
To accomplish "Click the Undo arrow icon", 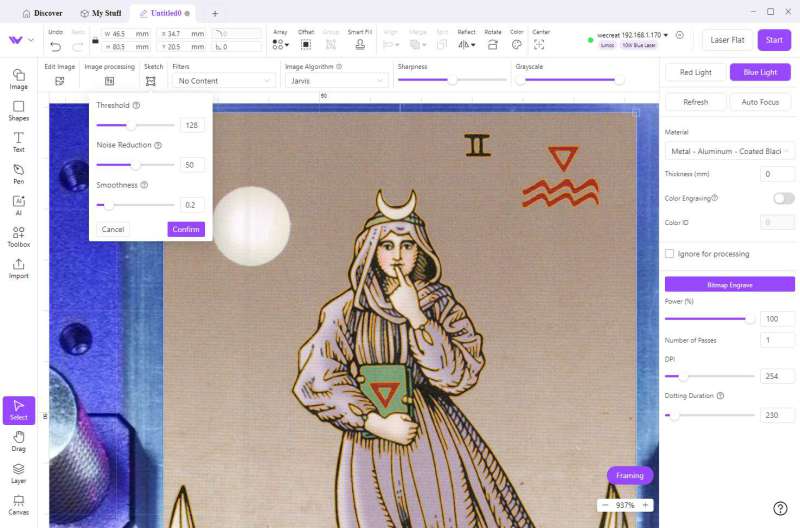I will pos(56,46).
